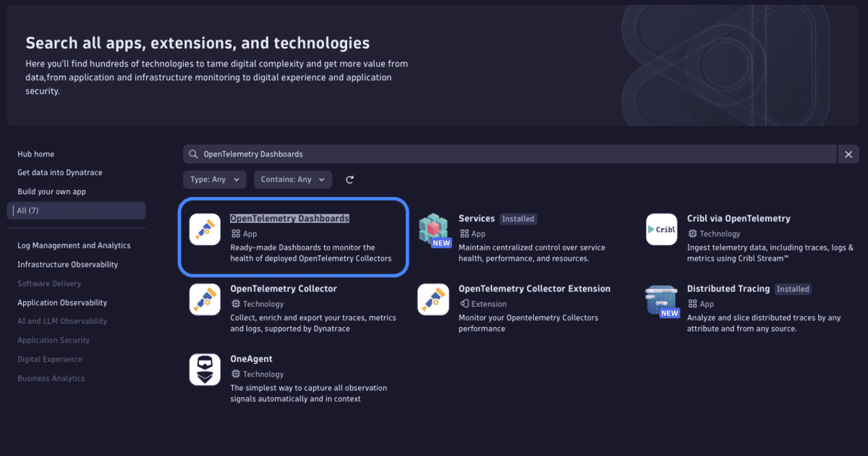Click inside the search input field
868x456 pixels.
tap(434, 153)
